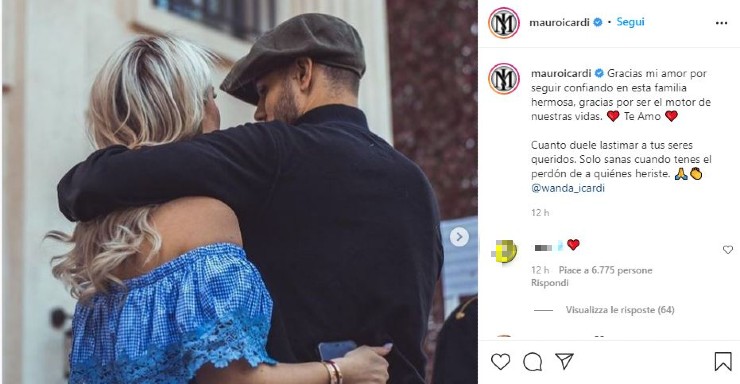Save the post with bookmark icon

click(723, 362)
